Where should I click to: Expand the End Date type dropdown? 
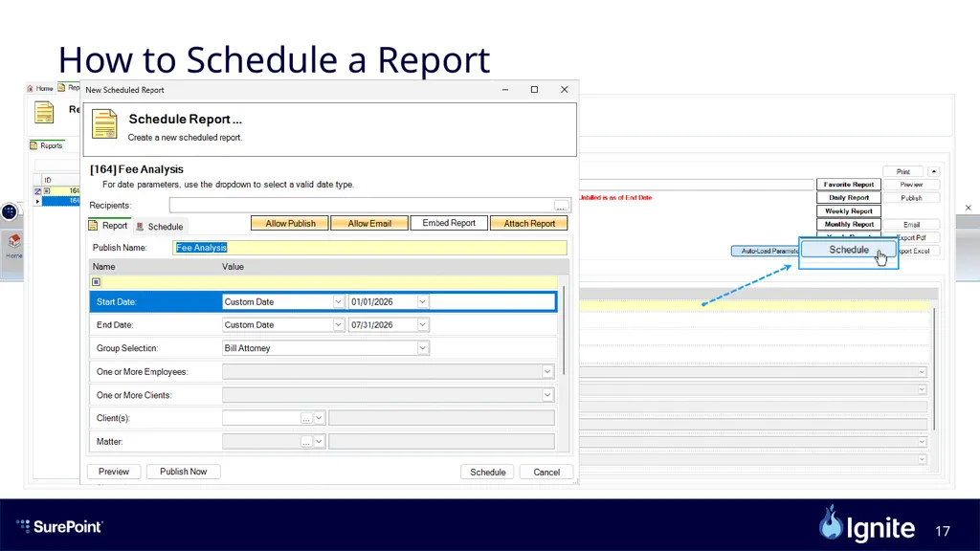pyautogui.click(x=338, y=325)
